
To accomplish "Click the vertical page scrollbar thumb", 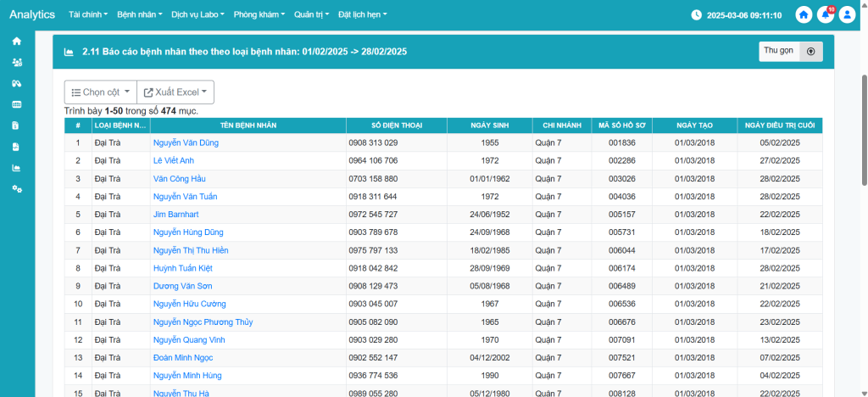I will 864,127.
